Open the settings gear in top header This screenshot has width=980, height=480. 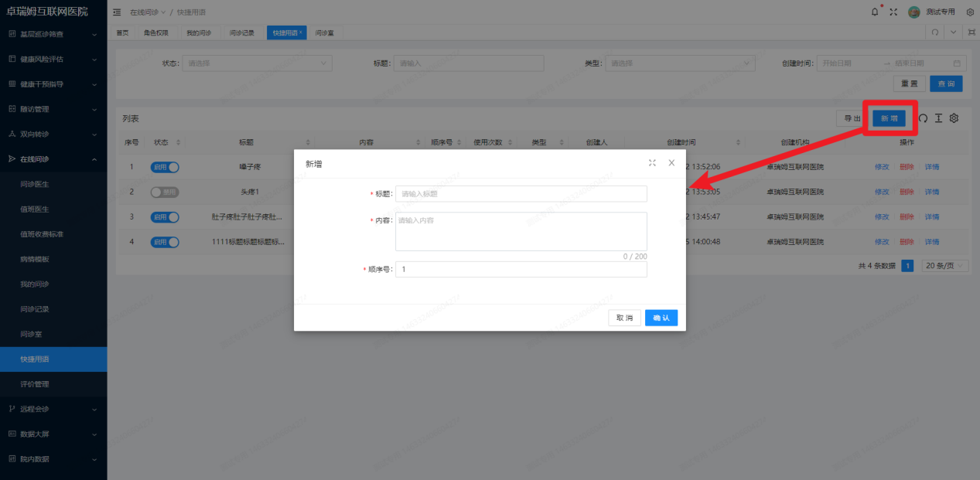[x=970, y=12]
